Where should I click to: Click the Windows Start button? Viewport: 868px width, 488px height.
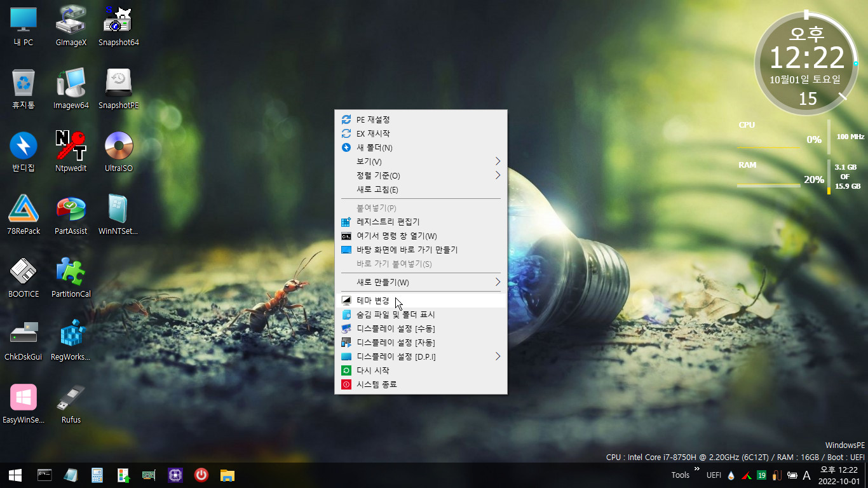coord(15,475)
